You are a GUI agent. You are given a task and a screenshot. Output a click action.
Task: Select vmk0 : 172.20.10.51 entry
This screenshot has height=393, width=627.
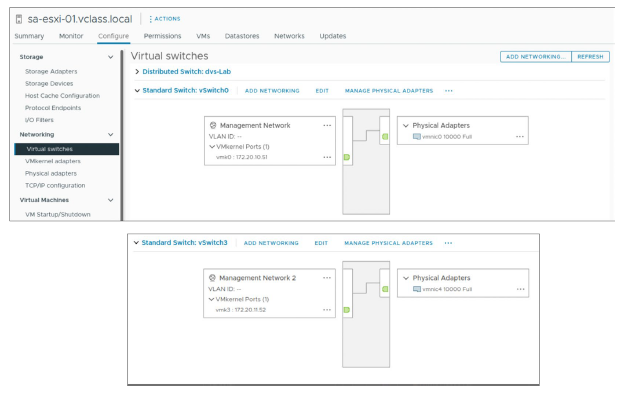242,157
